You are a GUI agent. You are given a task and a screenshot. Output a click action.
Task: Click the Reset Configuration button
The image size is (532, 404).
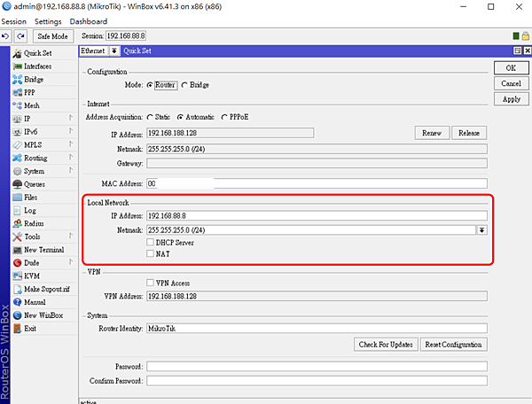[453, 345]
